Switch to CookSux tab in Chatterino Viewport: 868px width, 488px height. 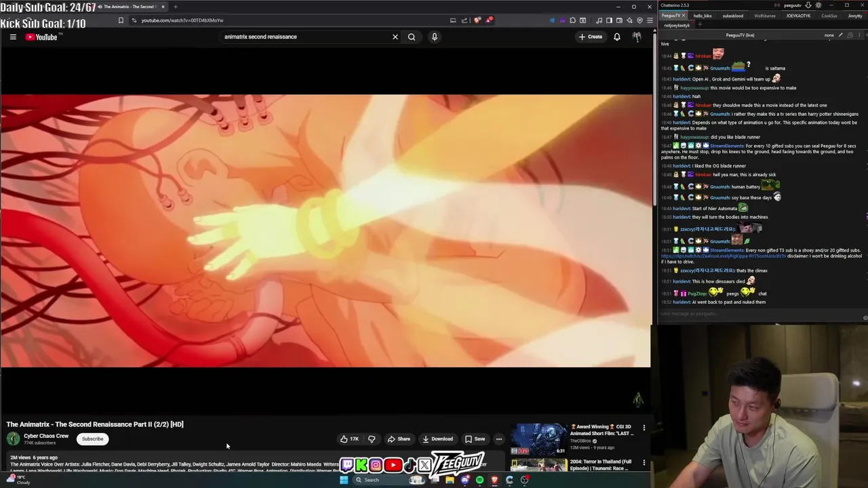click(829, 16)
